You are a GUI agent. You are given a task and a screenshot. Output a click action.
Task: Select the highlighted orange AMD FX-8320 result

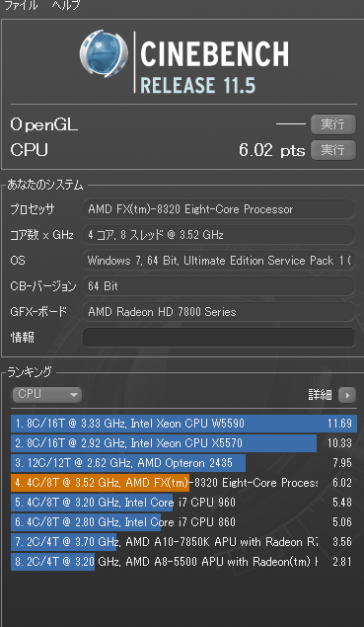(183, 483)
